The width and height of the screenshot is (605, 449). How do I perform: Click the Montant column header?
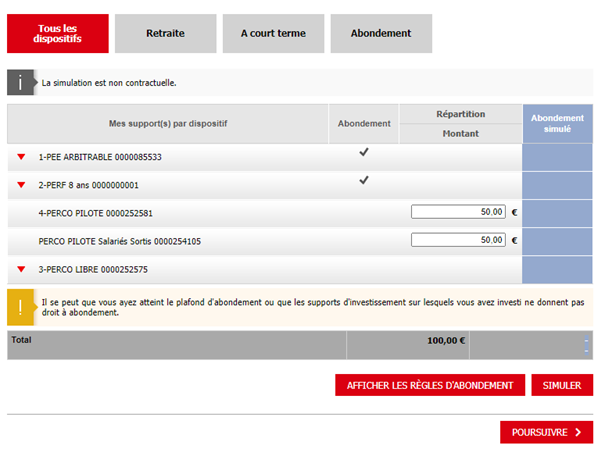[x=460, y=133]
